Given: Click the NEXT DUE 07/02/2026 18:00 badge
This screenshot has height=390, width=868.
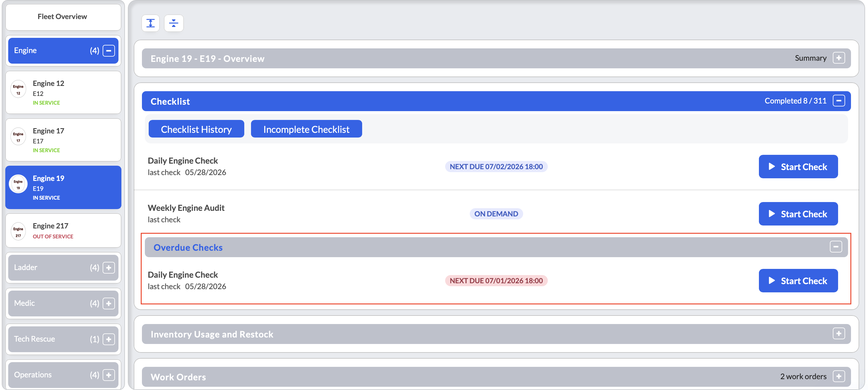Looking at the screenshot, I should tap(496, 167).
